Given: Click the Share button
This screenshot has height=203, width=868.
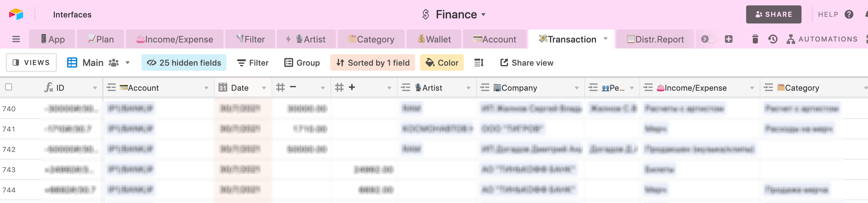Looking at the screenshot, I should click(773, 14).
